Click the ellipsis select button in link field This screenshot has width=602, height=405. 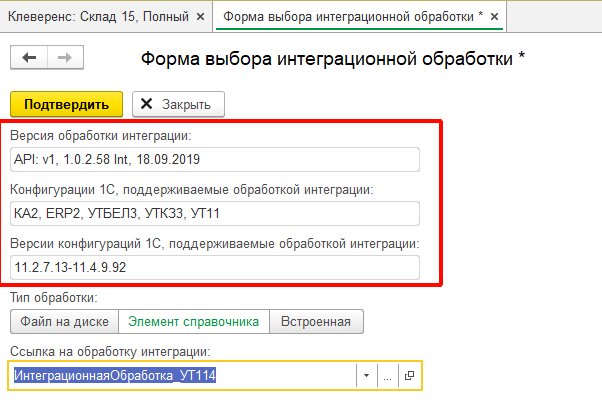pos(388,375)
